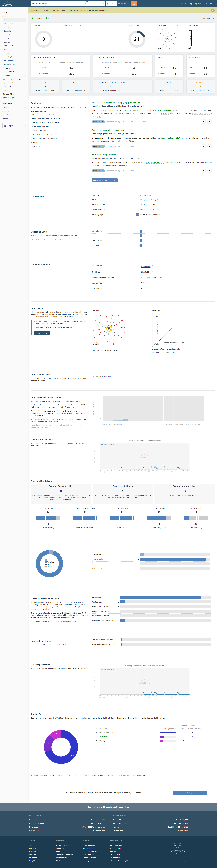Open the URL scope dropdown in search bar
217x868 pixels.
[96, 4]
